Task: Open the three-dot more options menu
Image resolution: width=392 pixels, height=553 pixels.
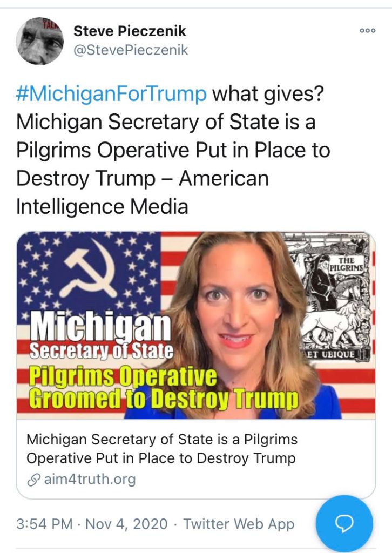Action: (x=367, y=31)
